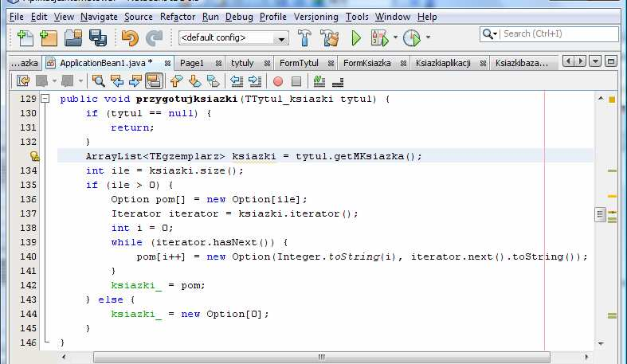Expand the Profile Main Project dropdown arrow

[x=428, y=37]
